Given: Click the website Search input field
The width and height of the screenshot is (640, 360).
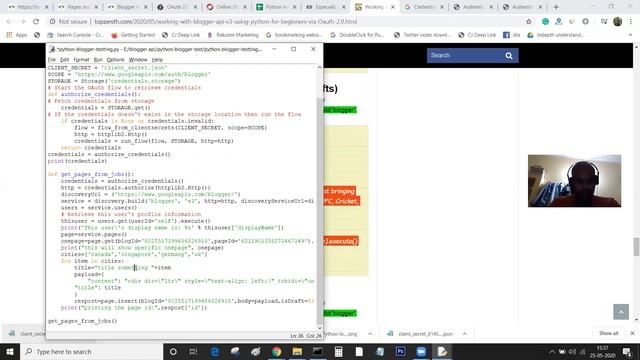Looking at the screenshot, I should (464, 56).
